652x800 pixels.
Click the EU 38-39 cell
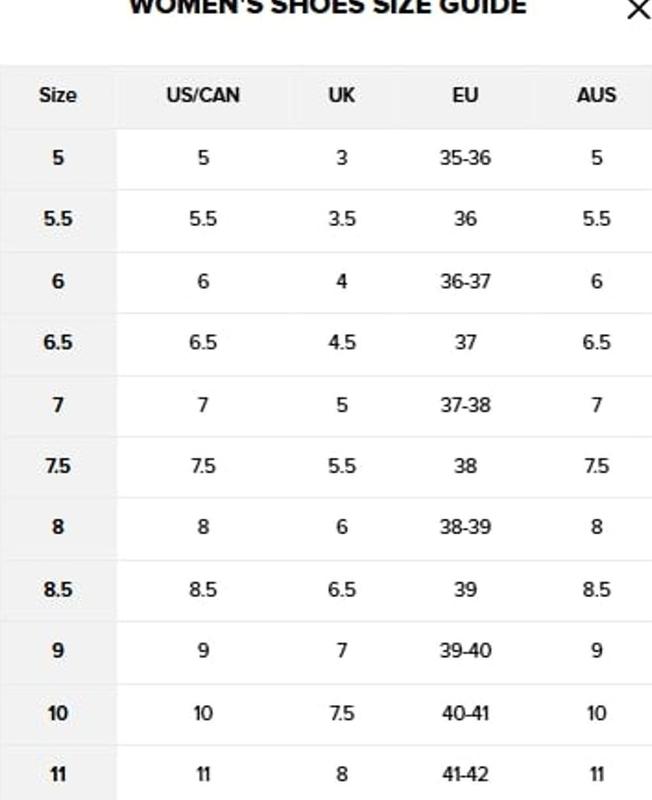coord(465,527)
